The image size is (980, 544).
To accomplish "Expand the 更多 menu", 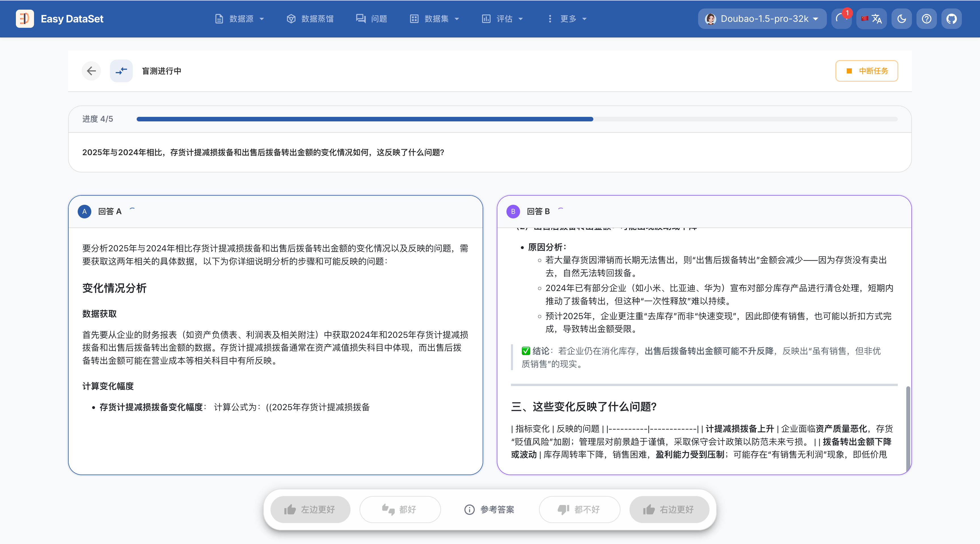I will click(568, 19).
